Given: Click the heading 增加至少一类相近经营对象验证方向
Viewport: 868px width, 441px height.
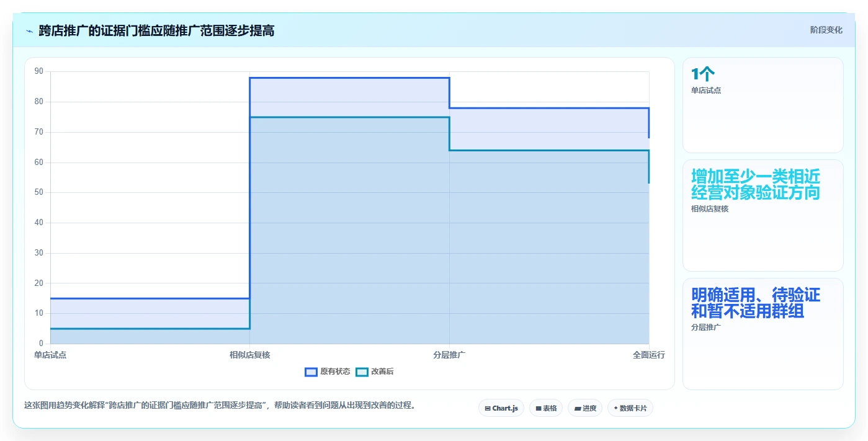Looking at the screenshot, I should point(755,184).
